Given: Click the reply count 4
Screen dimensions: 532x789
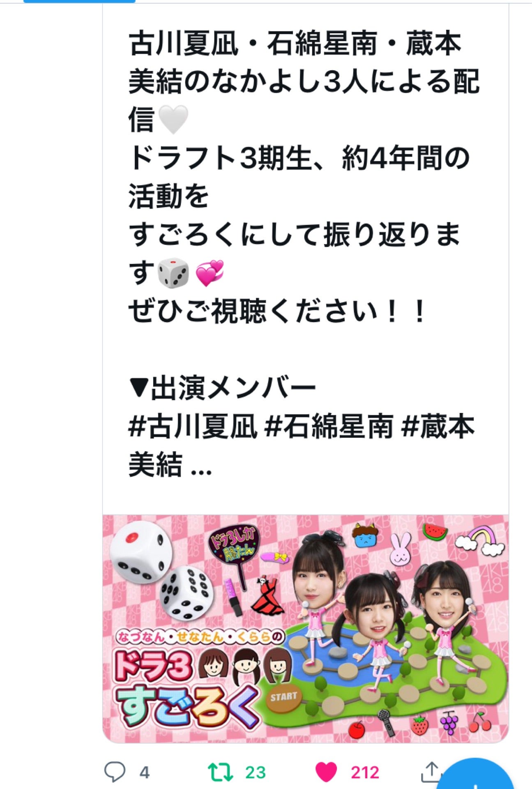Looking at the screenshot, I should point(144,773).
